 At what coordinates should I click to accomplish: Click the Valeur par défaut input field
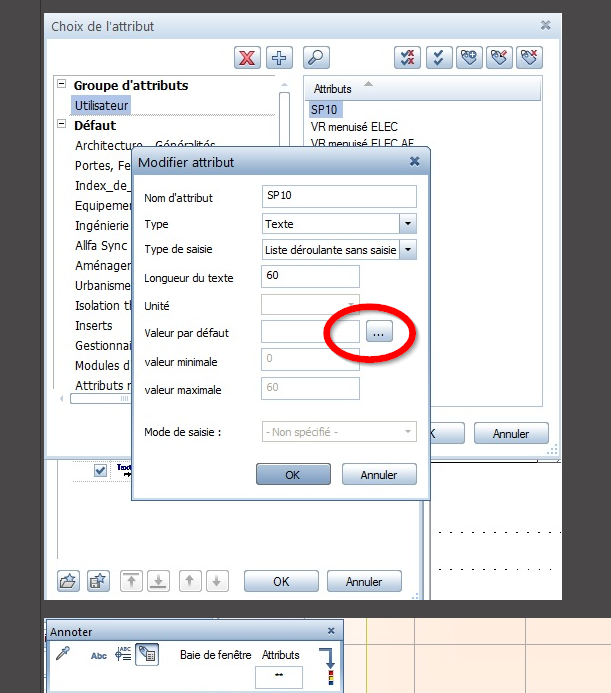coord(310,331)
